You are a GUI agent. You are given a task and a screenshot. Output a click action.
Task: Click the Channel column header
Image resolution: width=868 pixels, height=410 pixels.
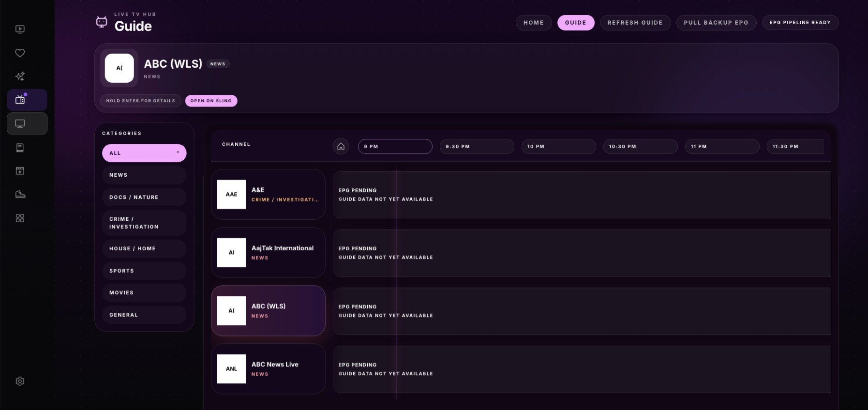click(236, 144)
